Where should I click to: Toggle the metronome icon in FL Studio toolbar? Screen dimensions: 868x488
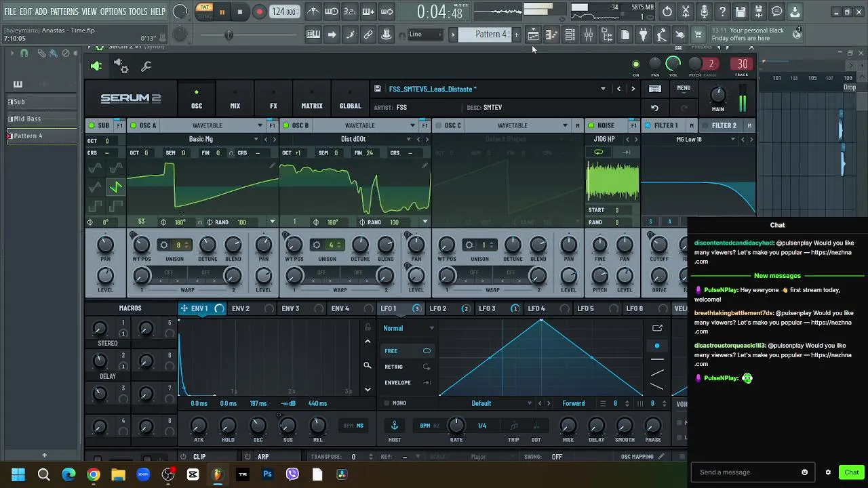(x=313, y=12)
